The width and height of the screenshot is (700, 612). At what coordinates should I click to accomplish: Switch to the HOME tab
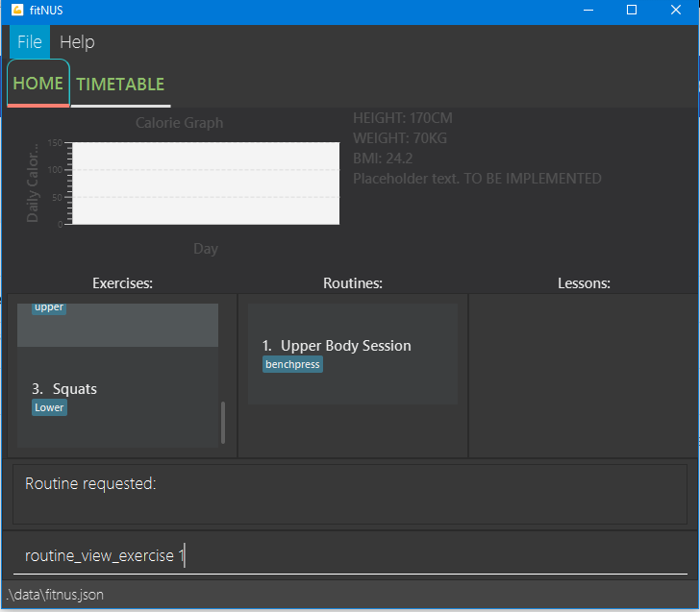(37, 84)
